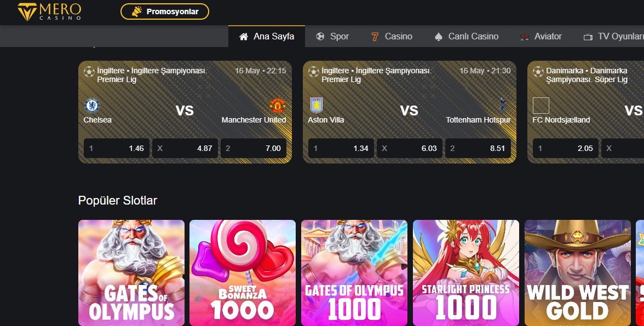Viewport: 644px width, 326px height.
Task: Go to the Aviator tab
Action: [x=541, y=37]
